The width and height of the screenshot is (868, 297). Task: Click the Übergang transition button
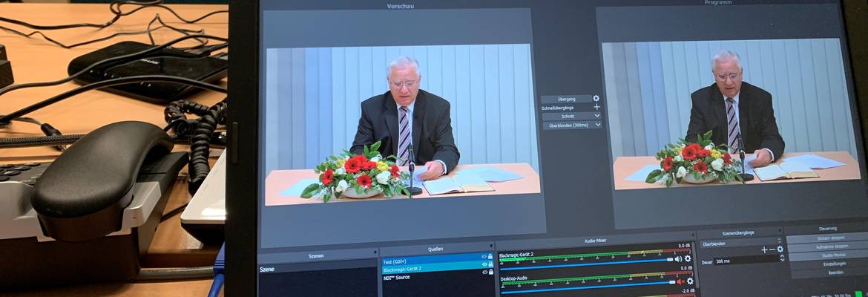(x=566, y=99)
